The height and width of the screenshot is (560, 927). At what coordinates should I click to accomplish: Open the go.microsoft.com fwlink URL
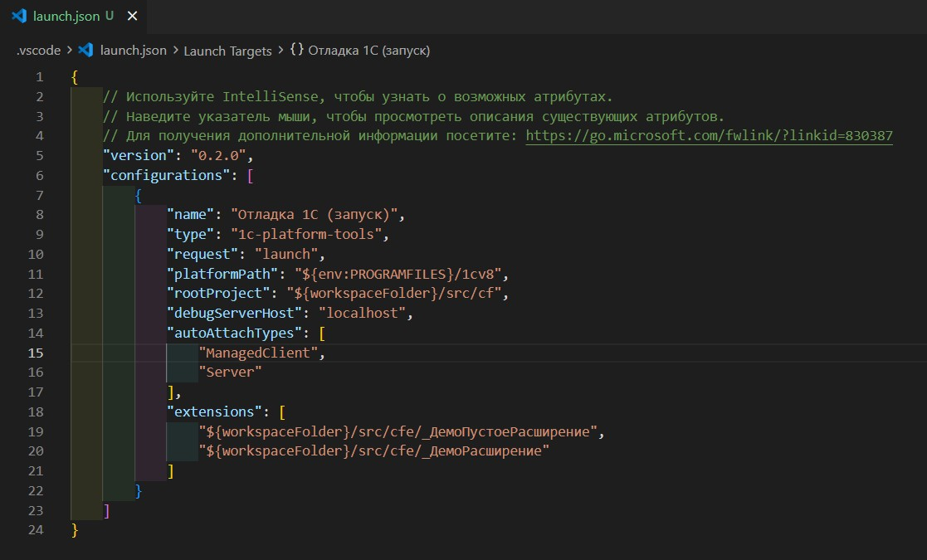pos(709,136)
